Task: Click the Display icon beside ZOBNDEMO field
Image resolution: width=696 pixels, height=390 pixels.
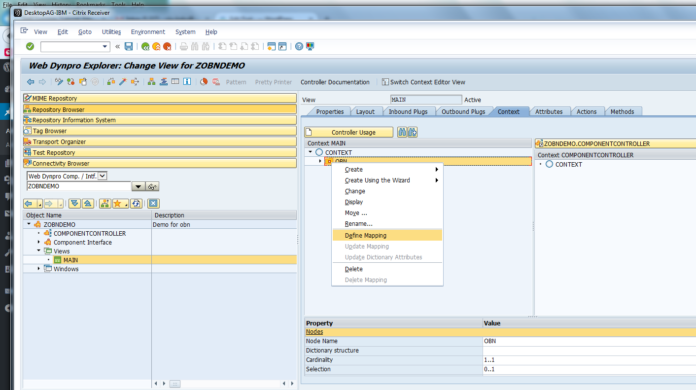Action: tap(152, 186)
